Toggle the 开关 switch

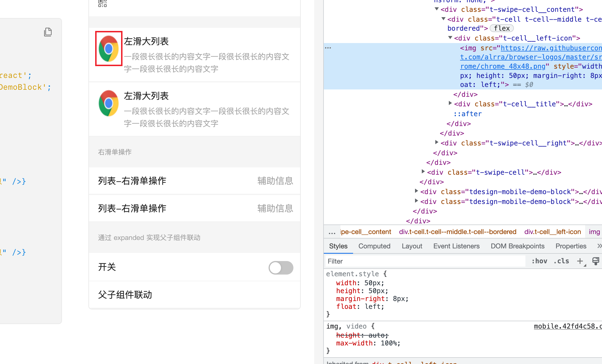point(281,268)
